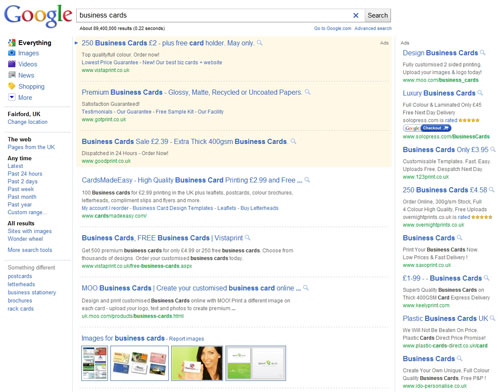Click magnifier beside Business Cards Only £3.95 ad
Viewport: 500px width, 392px height.
493,149
